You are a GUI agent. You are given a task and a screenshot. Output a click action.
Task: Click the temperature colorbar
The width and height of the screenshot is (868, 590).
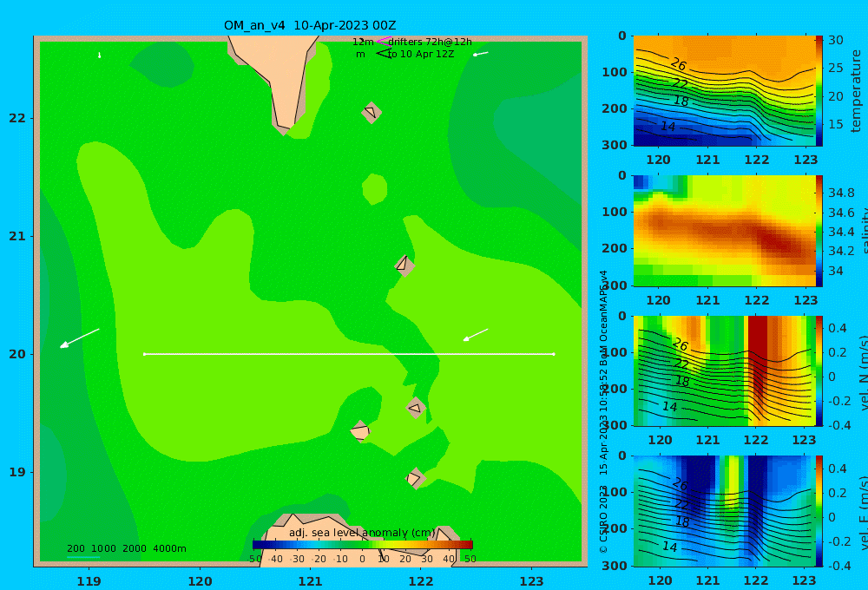(x=819, y=91)
